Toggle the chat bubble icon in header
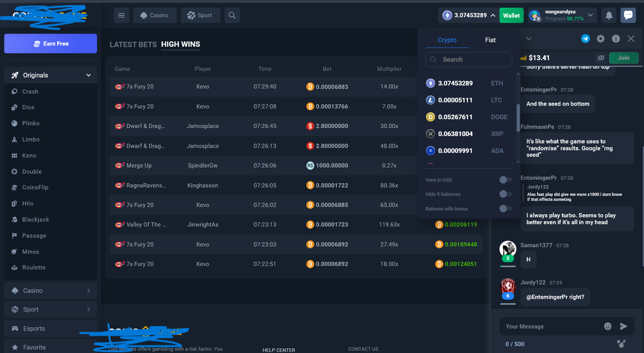 (628, 15)
